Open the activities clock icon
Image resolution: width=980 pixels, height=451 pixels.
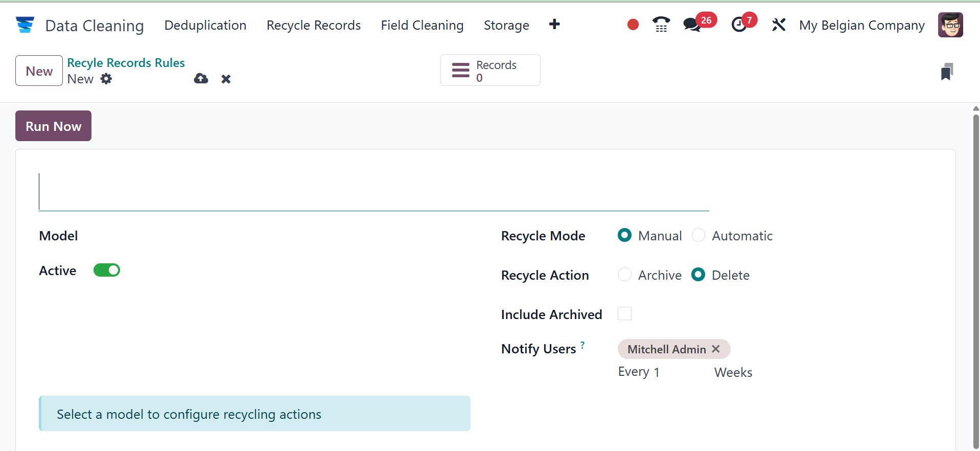(739, 25)
